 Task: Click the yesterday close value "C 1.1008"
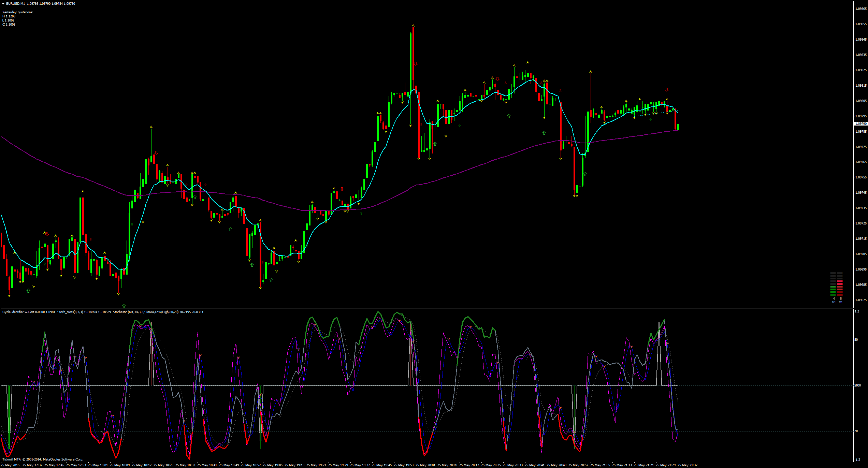9,25
